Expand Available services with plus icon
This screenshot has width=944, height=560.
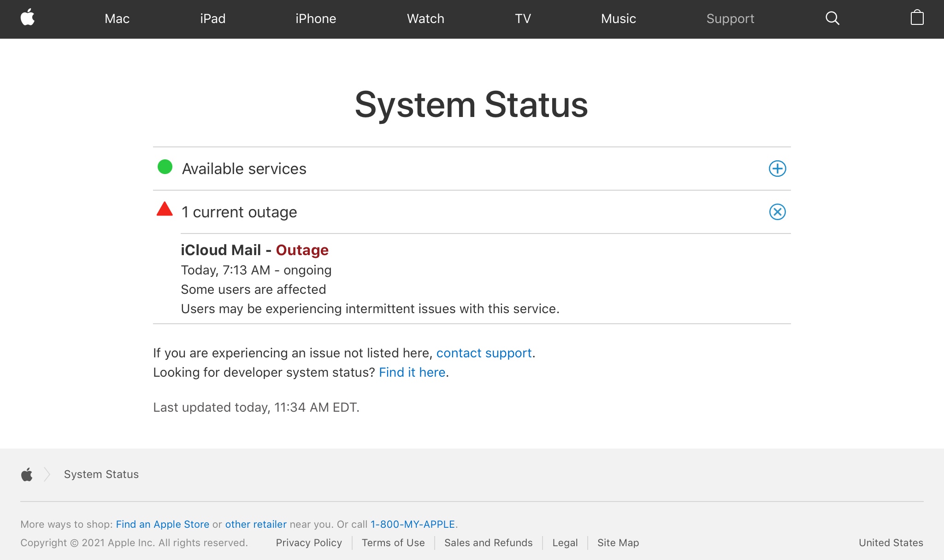click(x=777, y=169)
